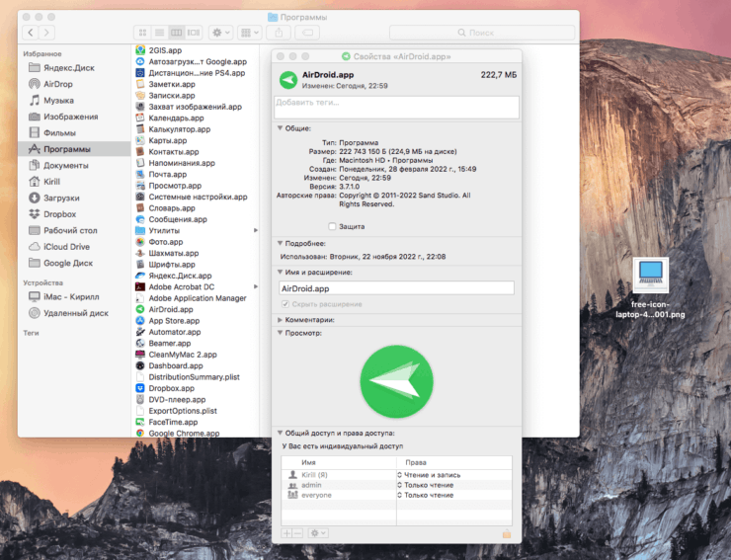Click the AirDroid.app icon in info header

tap(288, 80)
